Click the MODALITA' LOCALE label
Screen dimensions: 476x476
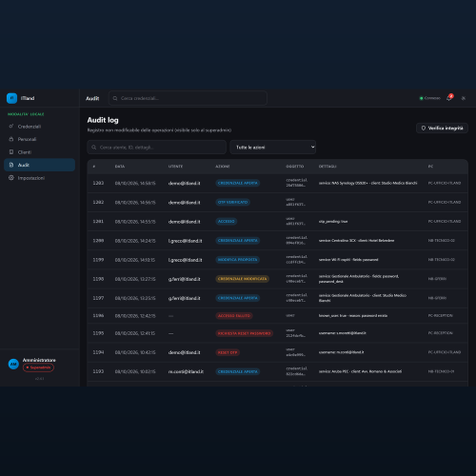click(x=26, y=114)
